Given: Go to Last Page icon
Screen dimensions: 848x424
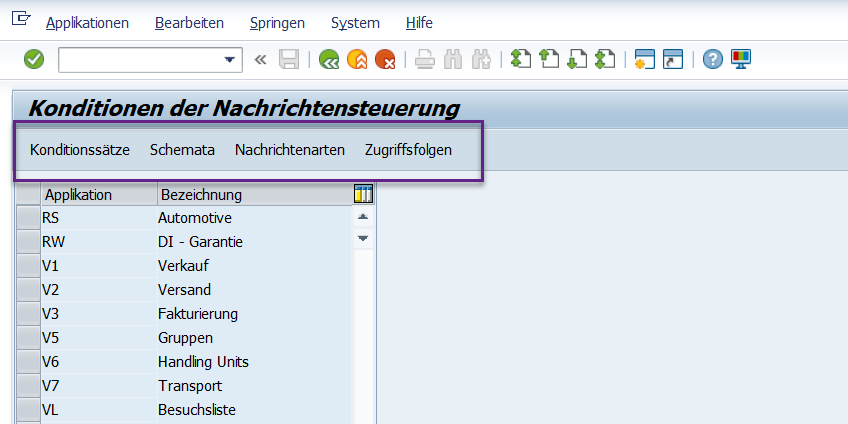Looking at the screenshot, I should click(x=605, y=59).
